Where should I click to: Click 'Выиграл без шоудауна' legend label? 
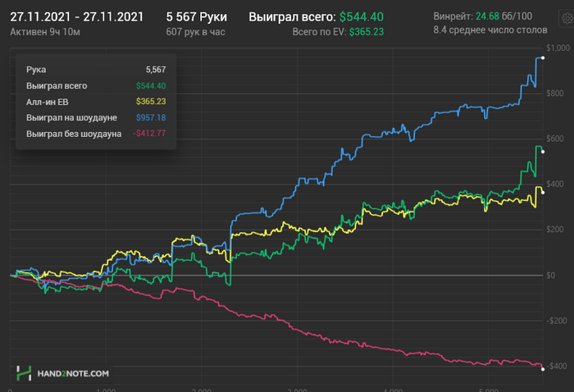coord(74,134)
